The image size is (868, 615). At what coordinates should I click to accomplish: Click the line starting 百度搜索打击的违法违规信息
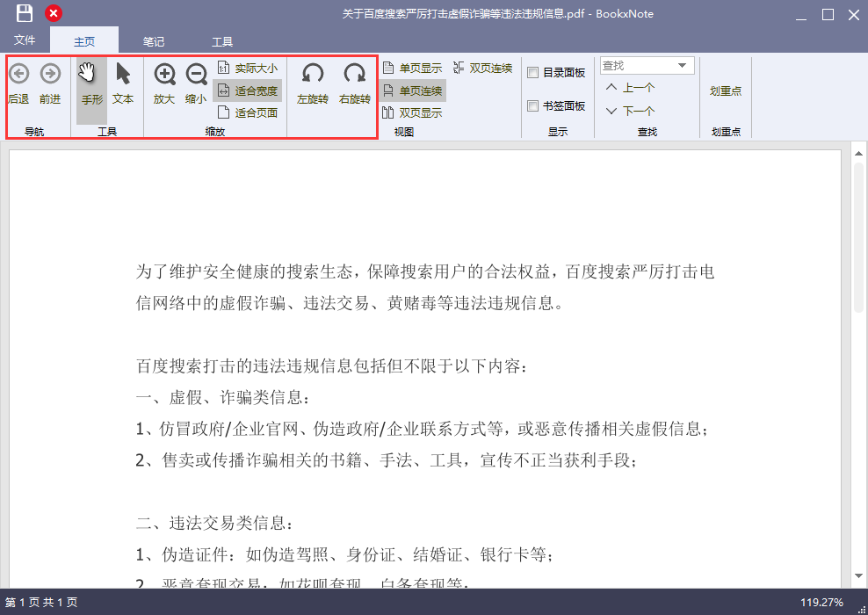click(332, 366)
